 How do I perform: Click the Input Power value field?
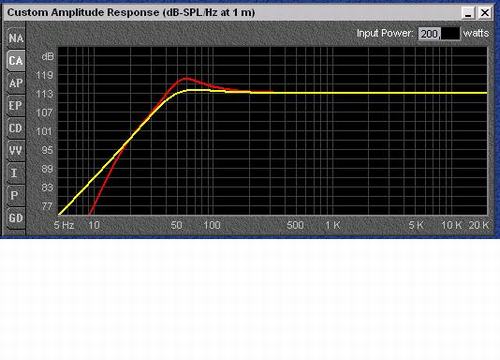(439, 34)
